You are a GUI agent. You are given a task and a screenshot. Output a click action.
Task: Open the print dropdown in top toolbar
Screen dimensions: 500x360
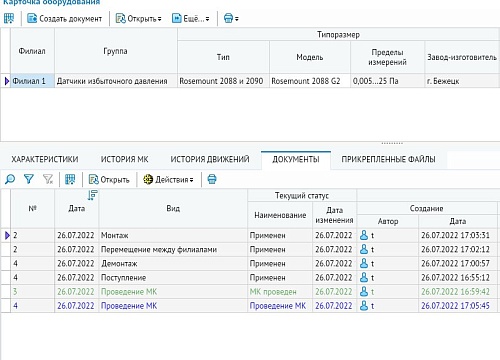[x=231, y=18]
